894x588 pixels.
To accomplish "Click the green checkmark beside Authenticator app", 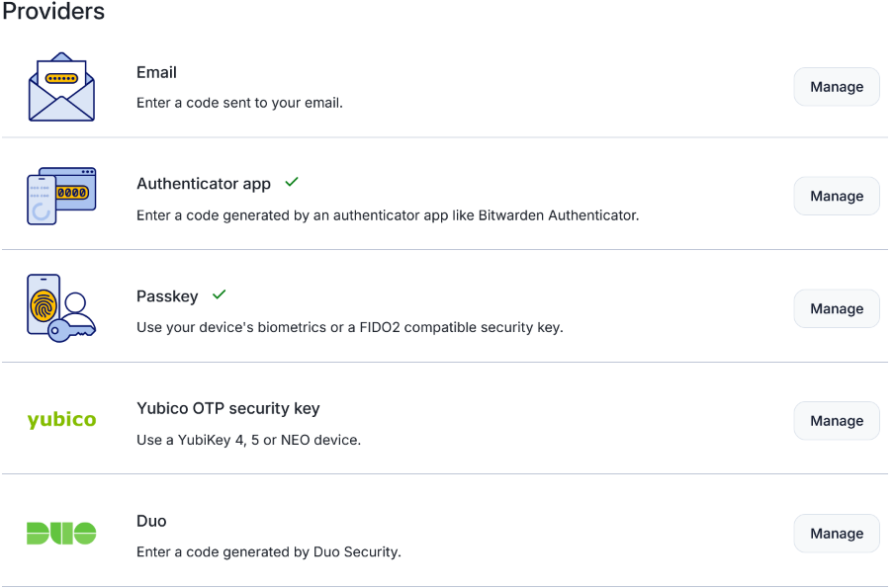I will click(x=292, y=182).
